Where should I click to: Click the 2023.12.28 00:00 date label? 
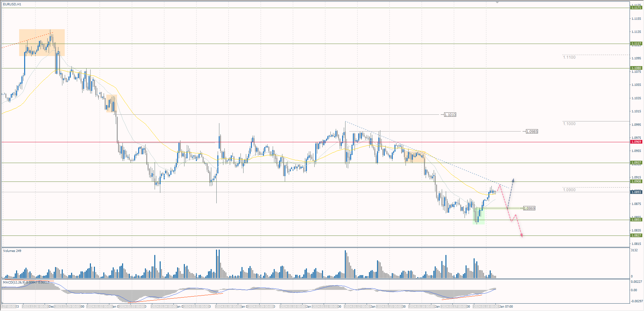click(x=35, y=307)
